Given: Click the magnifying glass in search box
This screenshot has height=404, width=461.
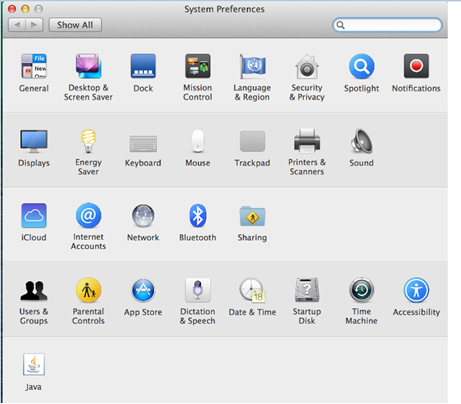Looking at the screenshot, I should click(x=340, y=25).
